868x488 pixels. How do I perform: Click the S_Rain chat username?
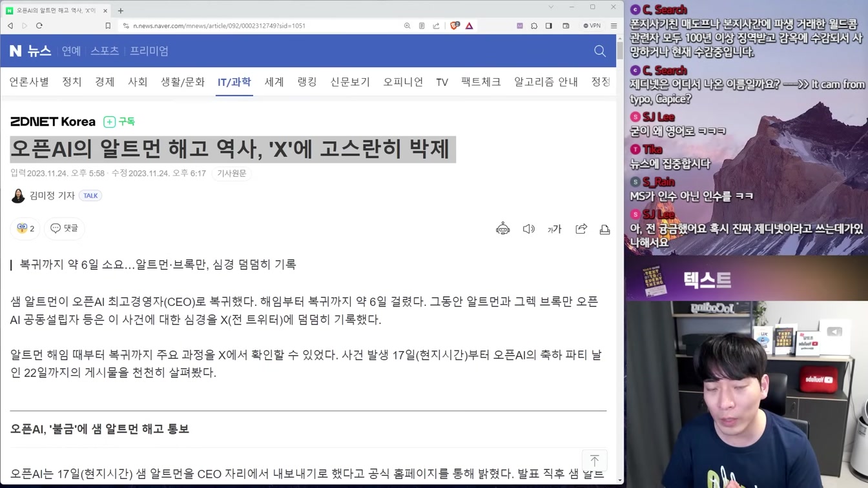pyautogui.click(x=658, y=182)
